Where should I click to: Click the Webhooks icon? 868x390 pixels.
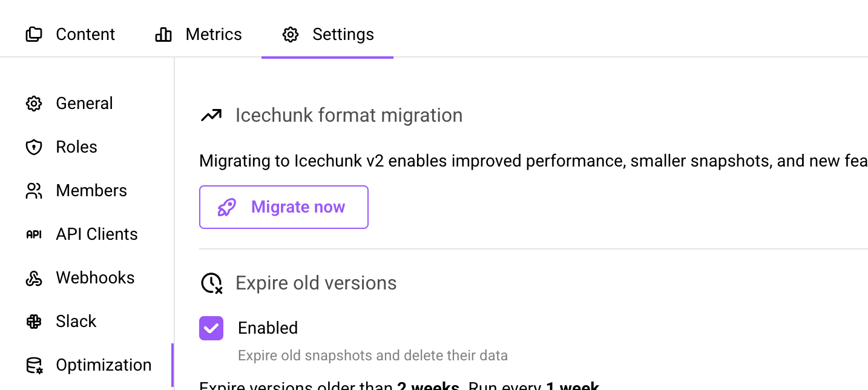(34, 277)
